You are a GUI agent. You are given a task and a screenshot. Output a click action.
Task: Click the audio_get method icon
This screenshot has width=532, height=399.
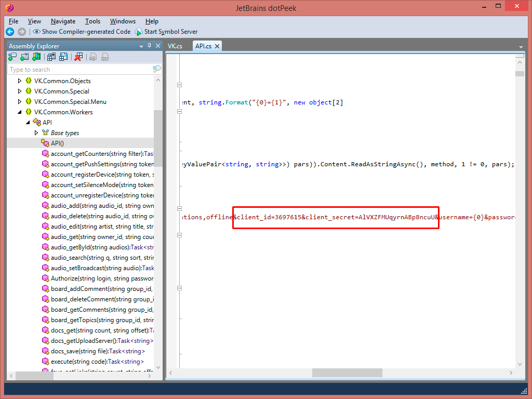(x=45, y=237)
